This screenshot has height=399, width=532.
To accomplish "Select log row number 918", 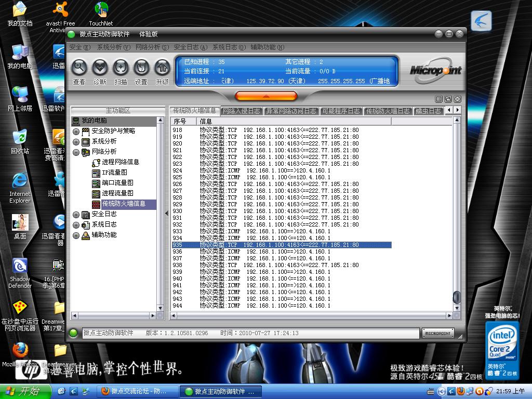I will click(x=281, y=130).
